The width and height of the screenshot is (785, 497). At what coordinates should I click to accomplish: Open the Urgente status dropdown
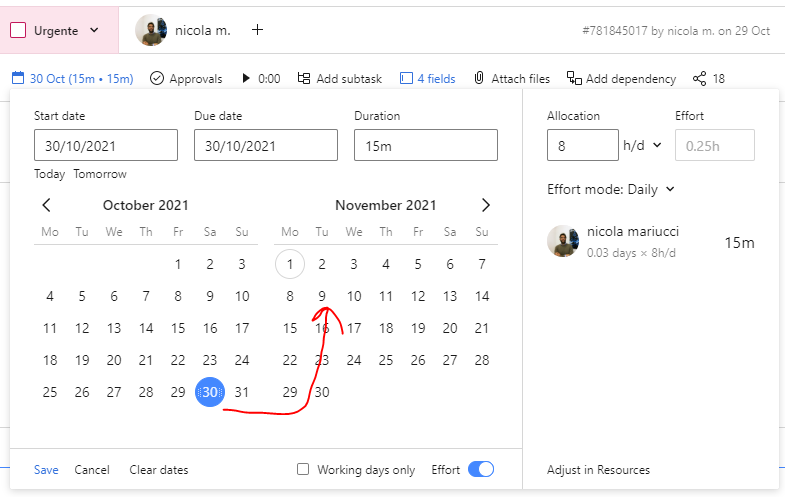[94, 30]
